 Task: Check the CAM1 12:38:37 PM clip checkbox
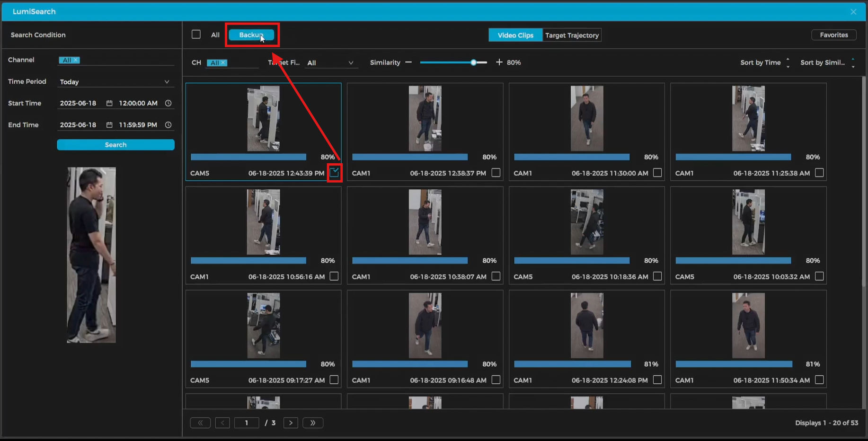pyautogui.click(x=496, y=173)
